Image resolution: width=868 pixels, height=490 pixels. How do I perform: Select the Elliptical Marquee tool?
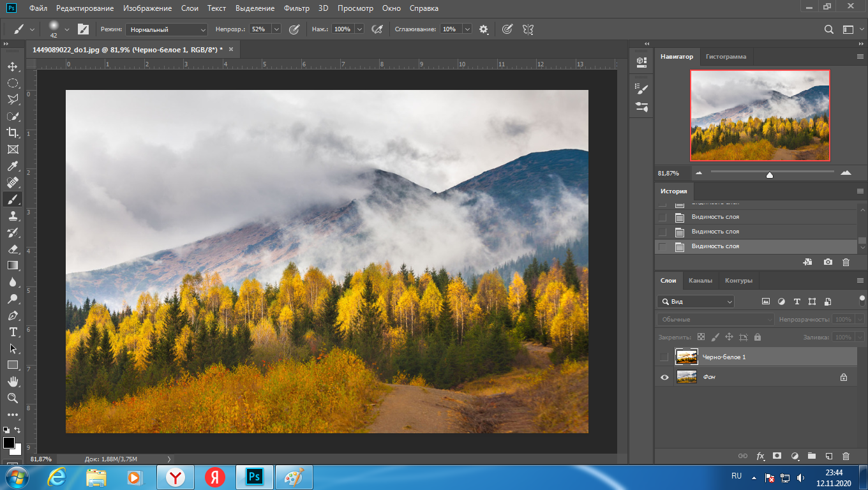pyautogui.click(x=13, y=83)
